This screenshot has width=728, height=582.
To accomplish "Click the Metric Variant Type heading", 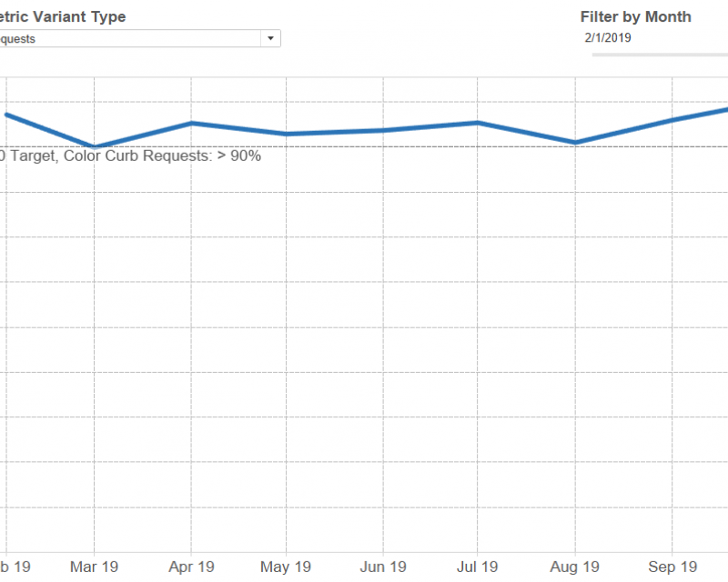I will 64,16.
